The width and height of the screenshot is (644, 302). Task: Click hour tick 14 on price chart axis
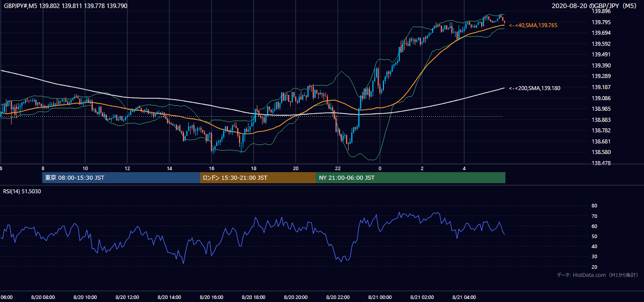(x=169, y=169)
